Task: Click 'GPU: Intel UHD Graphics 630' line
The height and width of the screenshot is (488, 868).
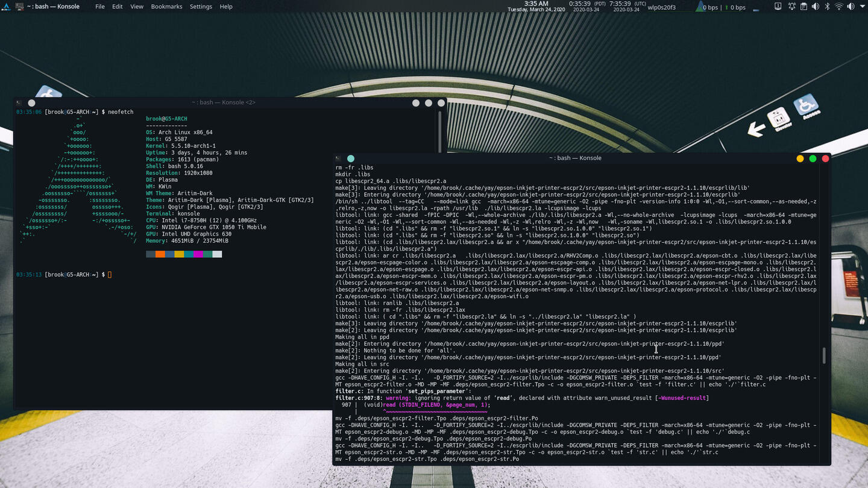Action: [189, 234]
